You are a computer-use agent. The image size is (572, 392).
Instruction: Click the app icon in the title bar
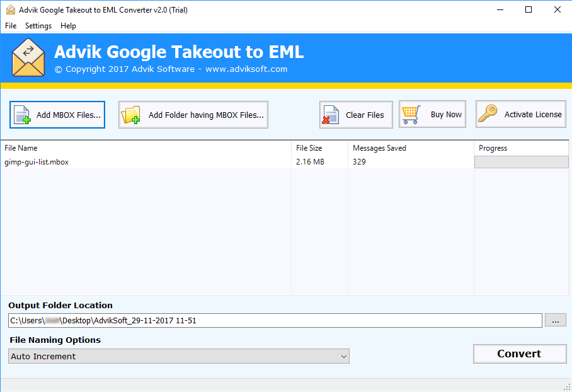point(11,10)
